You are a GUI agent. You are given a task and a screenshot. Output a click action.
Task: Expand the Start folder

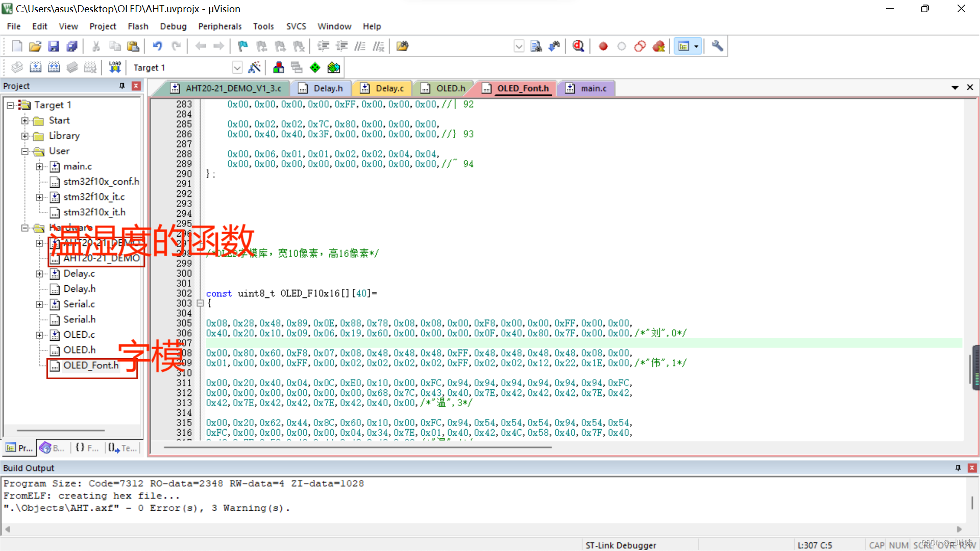tap(24, 120)
